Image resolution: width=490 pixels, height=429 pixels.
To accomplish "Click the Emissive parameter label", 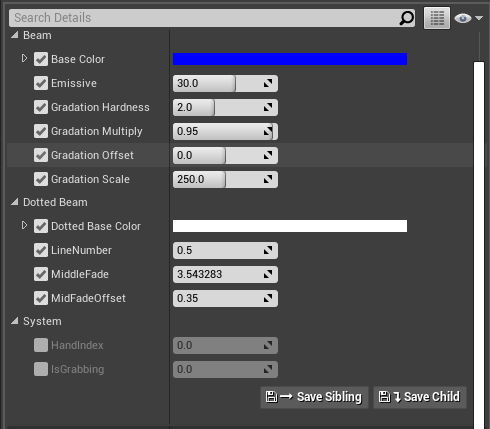I will (x=74, y=83).
